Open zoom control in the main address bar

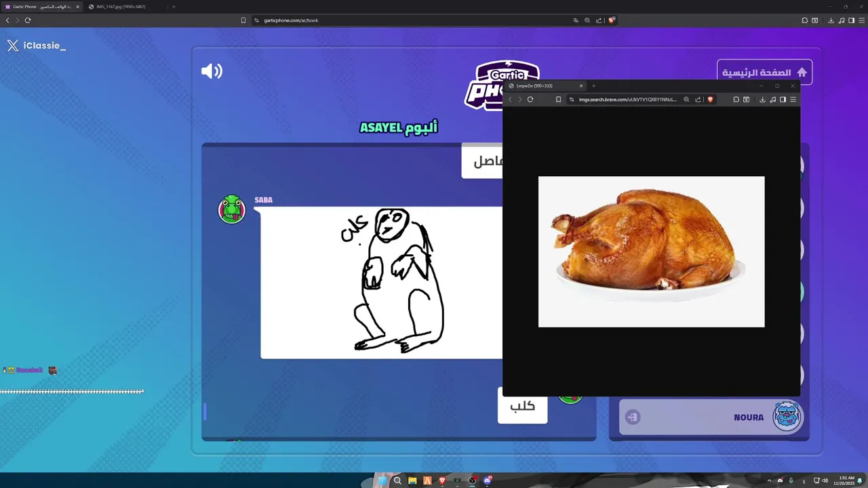pos(587,20)
